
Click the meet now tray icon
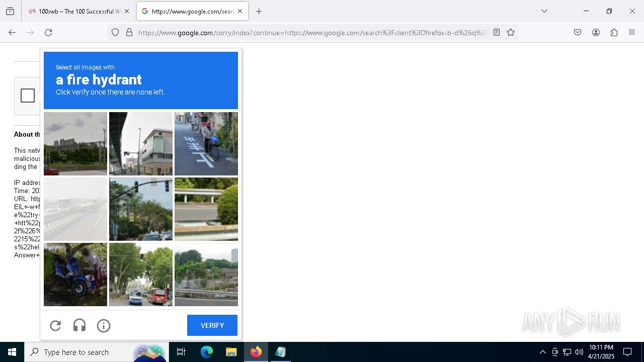[555, 352]
